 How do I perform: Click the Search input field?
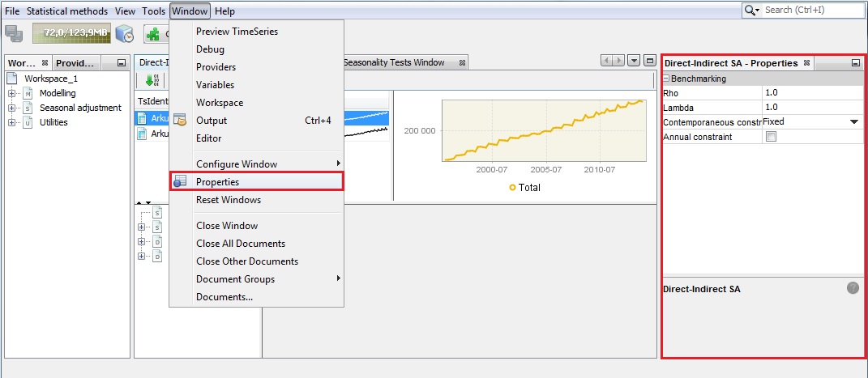813,10
